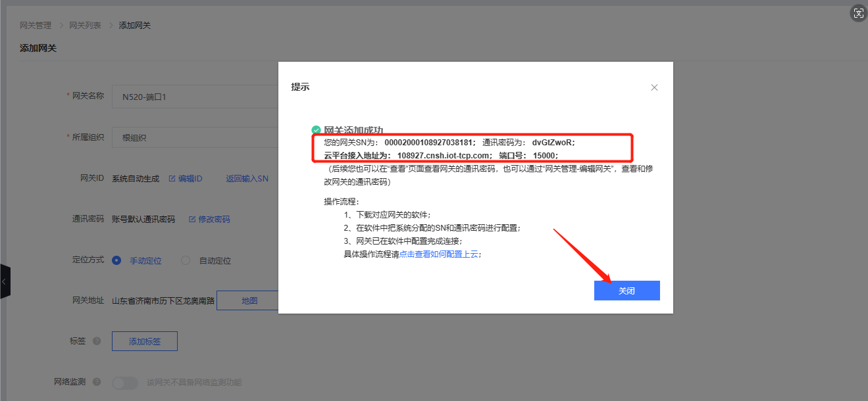Open the 所属组织 dropdown field
The image size is (868, 401).
(195, 137)
